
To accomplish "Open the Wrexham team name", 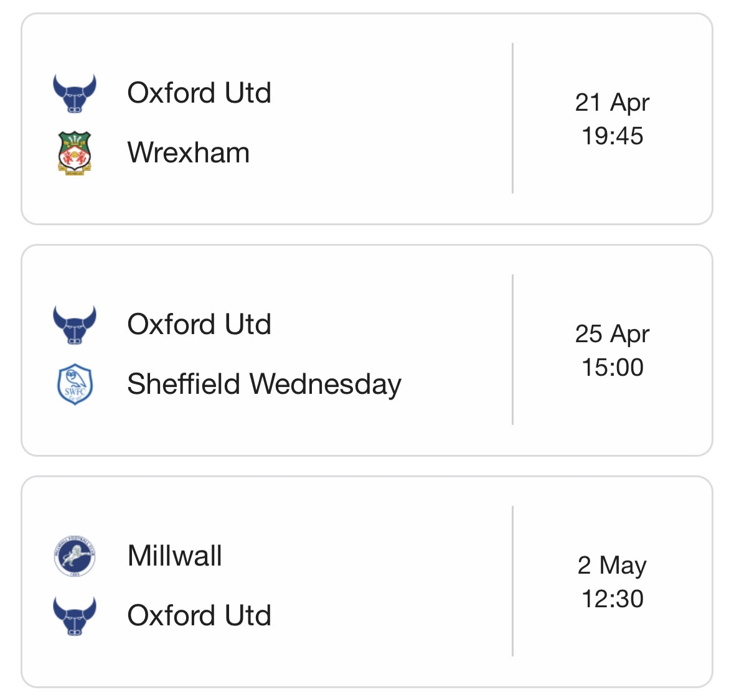I will point(188,152).
